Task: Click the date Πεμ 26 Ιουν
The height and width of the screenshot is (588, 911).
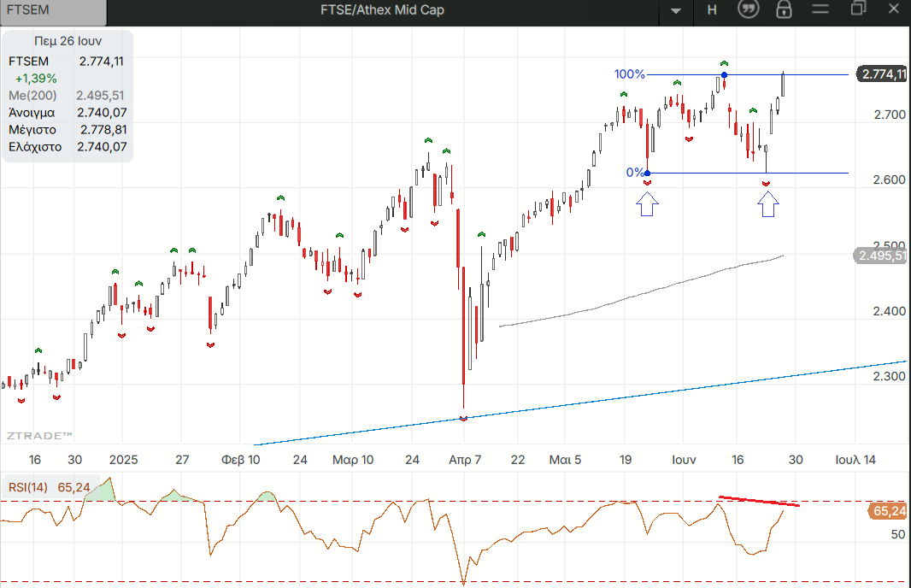Action: coord(68,41)
